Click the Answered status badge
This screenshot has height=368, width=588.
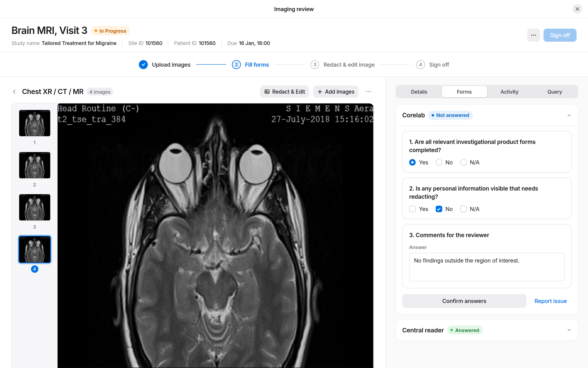click(465, 330)
